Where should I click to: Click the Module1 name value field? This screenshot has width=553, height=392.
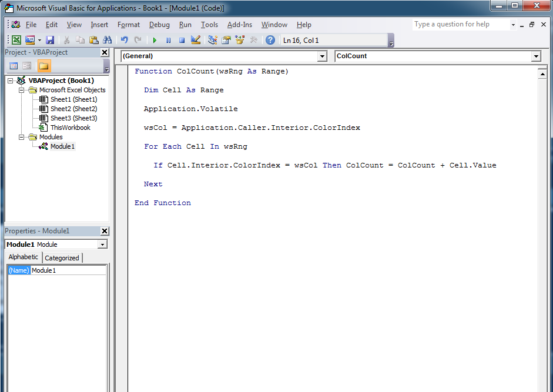[68, 270]
